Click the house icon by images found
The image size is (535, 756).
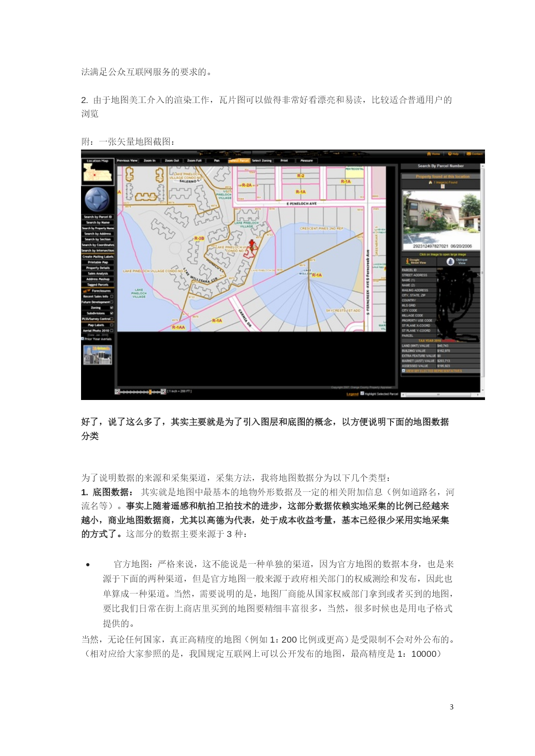(430, 183)
